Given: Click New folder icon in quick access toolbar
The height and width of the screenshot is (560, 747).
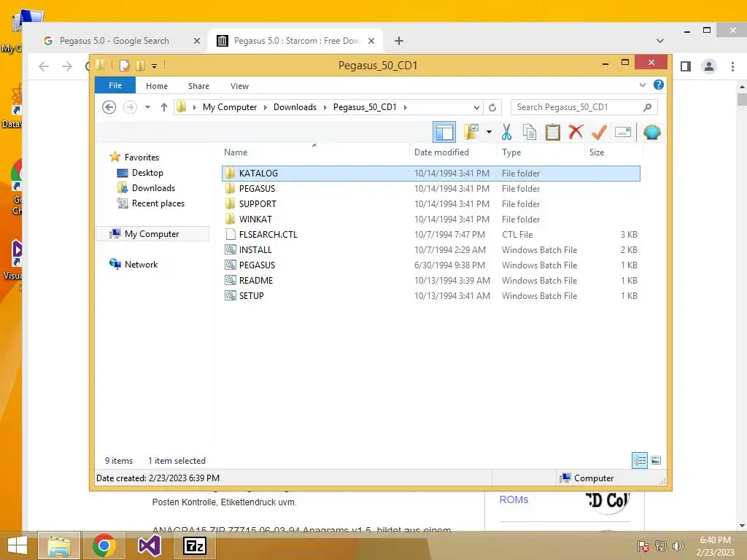Looking at the screenshot, I should click(141, 65).
